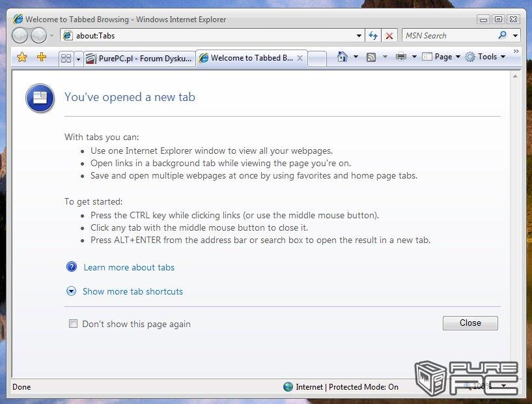The height and width of the screenshot is (404, 532).
Task: Click the Add to Favorites plus icon
Action: point(42,57)
